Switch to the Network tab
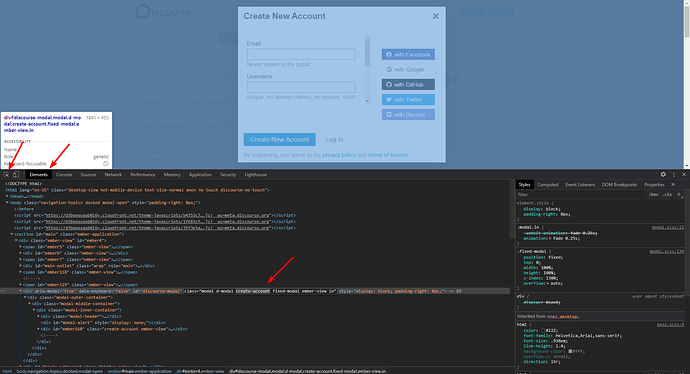The width and height of the screenshot is (690, 374). click(113, 175)
